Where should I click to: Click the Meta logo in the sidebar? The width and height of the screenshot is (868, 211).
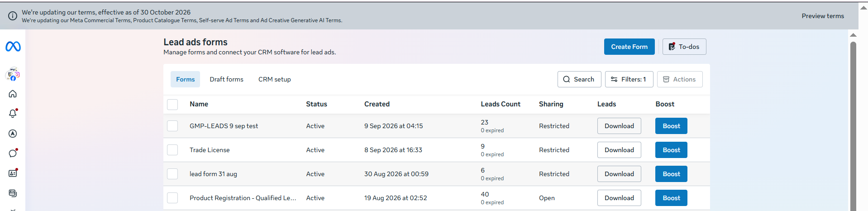tap(13, 46)
